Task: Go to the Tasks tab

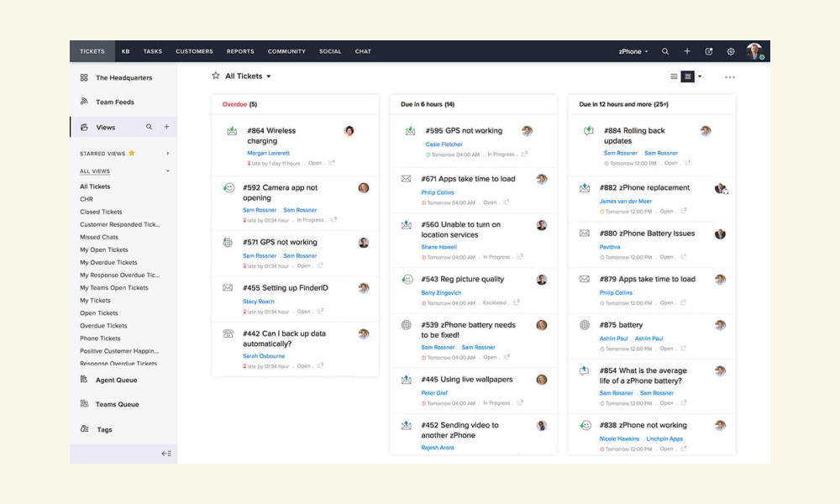Action: tap(153, 51)
